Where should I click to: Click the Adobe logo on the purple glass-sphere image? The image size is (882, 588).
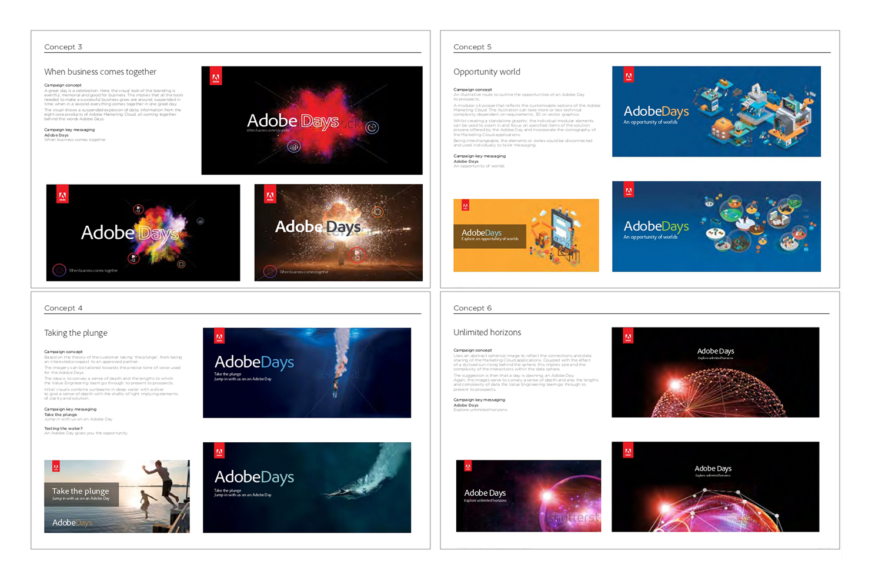pos(468,466)
